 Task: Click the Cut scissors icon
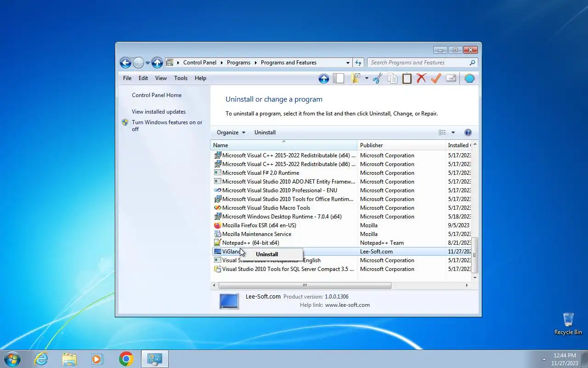click(378, 79)
